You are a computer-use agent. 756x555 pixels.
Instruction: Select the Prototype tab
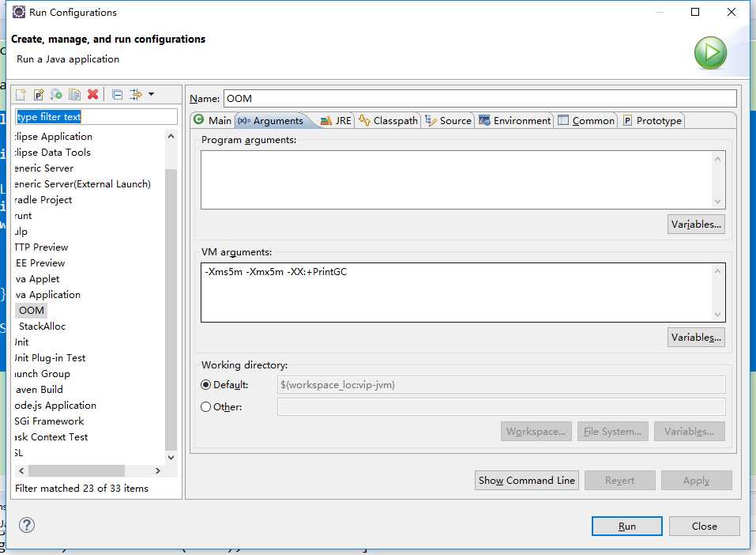click(653, 121)
